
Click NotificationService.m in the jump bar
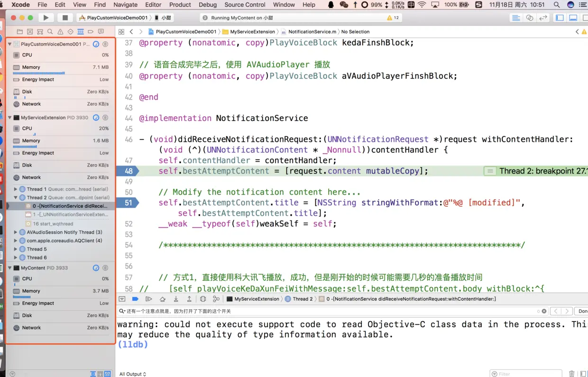pos(309,32)
